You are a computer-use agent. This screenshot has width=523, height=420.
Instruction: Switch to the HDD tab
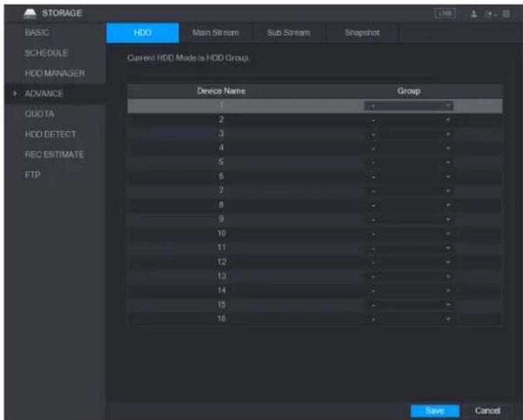pyautogui.click(x=143, y=33)
